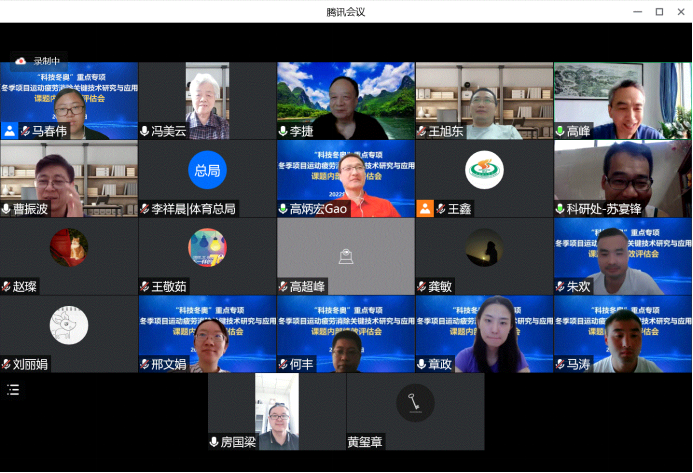
Task: Select 王鑫's round logo avatar
Action: coord(484,170)
